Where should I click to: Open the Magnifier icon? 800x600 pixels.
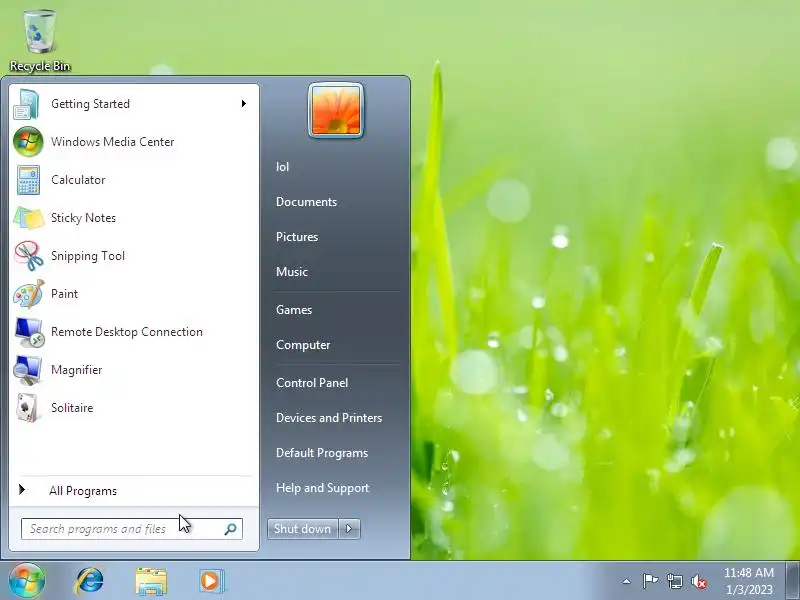coord(28,370)
